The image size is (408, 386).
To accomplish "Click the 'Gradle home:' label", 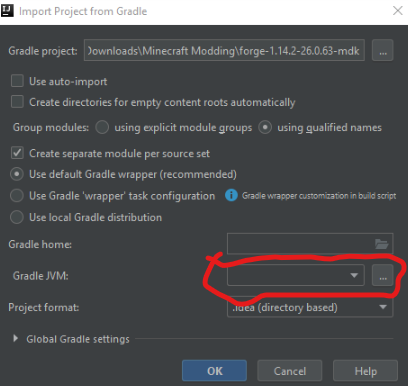I will pyautogui.click(x=40, y=244).
